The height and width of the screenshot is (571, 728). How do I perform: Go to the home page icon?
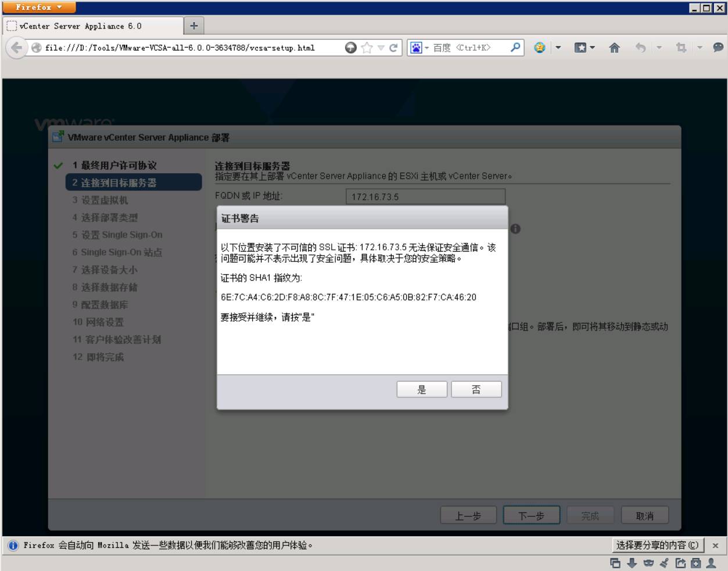tap(614, 48)
